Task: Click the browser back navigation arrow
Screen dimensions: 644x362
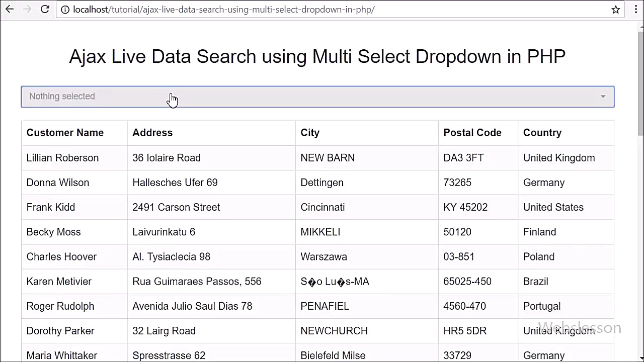Action: click(x=9, y=9)
